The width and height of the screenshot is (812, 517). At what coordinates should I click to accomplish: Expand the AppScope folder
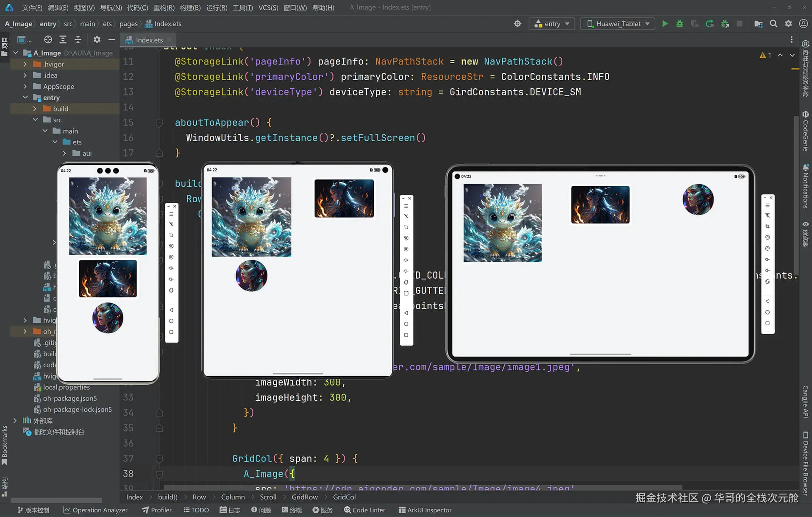click(25, 86)
